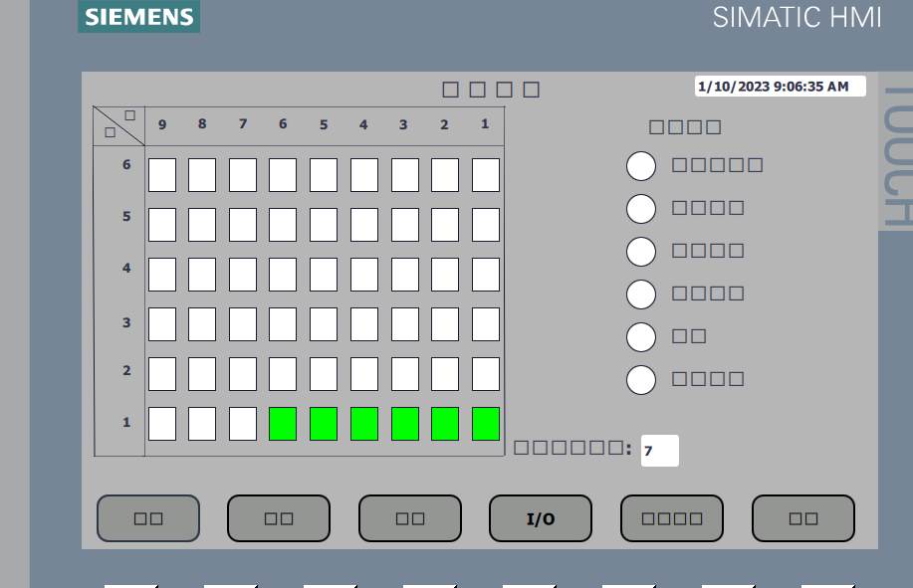Click white cell at row 2, column 8
913x588 pixels.
click(202, 374)
